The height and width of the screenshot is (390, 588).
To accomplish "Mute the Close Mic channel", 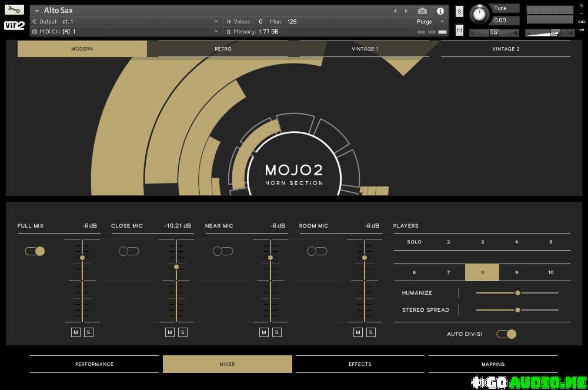I will (x=170, y=332).
